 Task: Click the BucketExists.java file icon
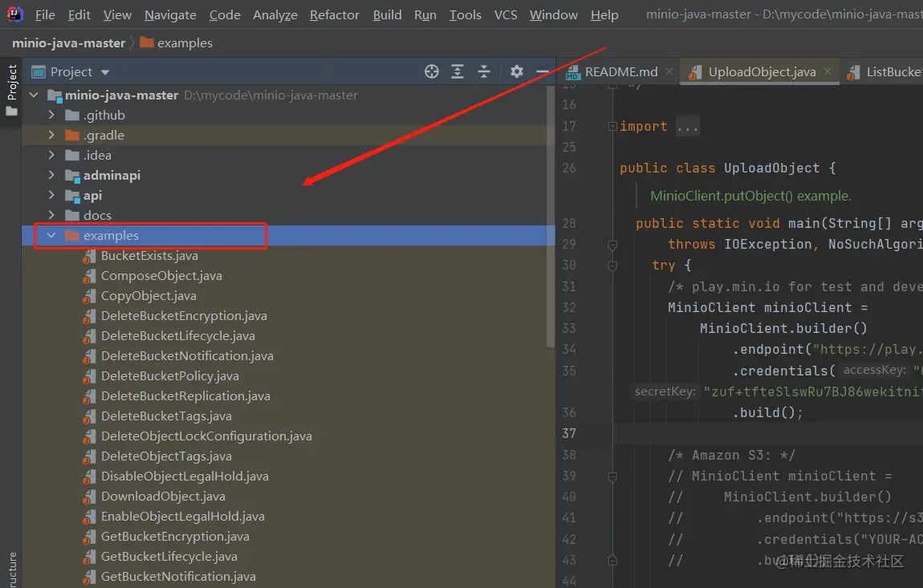click(89, 256)
